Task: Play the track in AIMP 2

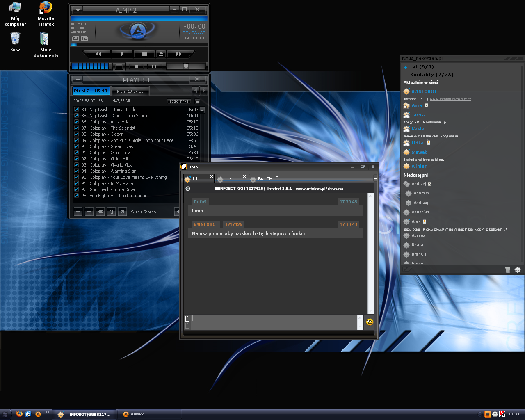Action: [x=122, y=54]
